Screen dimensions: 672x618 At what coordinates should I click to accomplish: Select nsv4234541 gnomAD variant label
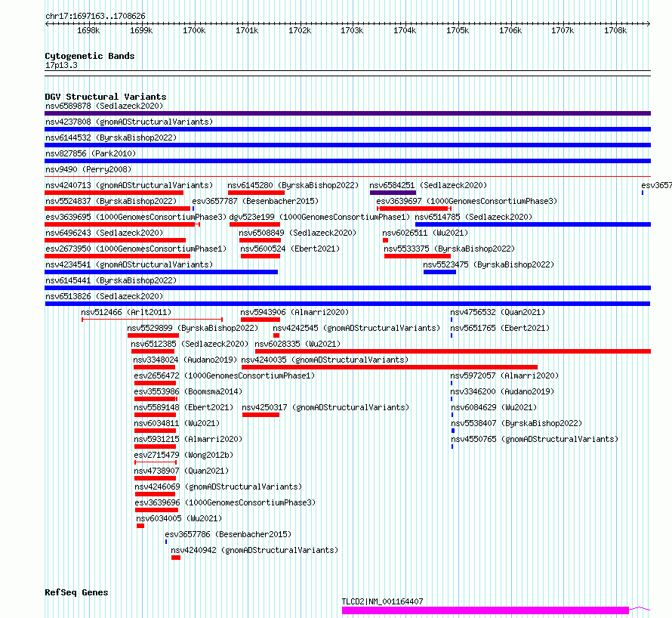click(x=129, y=264)
